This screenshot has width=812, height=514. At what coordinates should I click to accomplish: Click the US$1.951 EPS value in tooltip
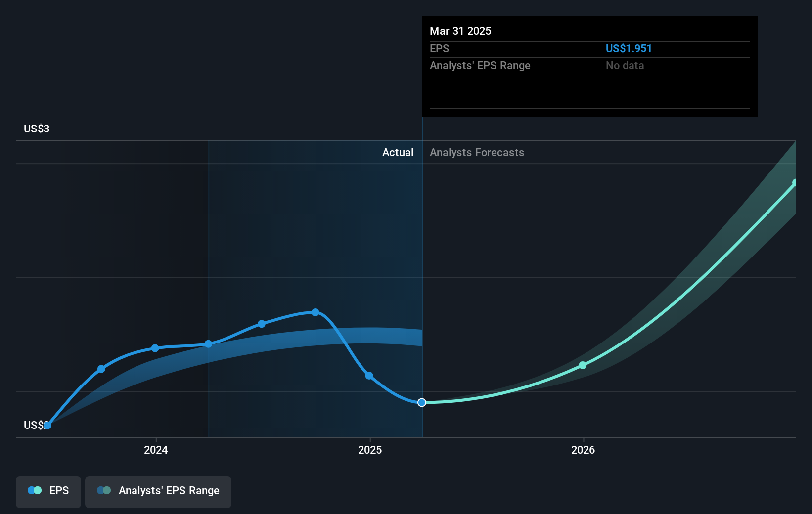coord(629,48)
